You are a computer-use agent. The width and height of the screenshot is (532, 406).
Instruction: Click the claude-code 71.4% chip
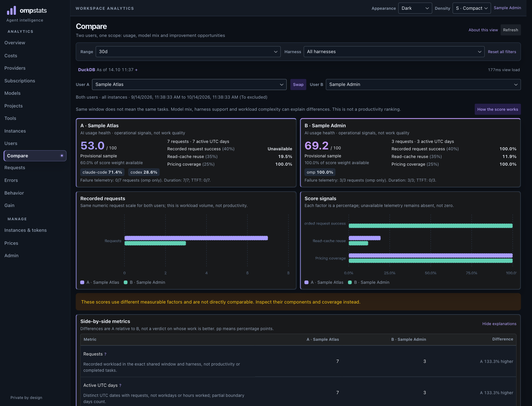102,172
